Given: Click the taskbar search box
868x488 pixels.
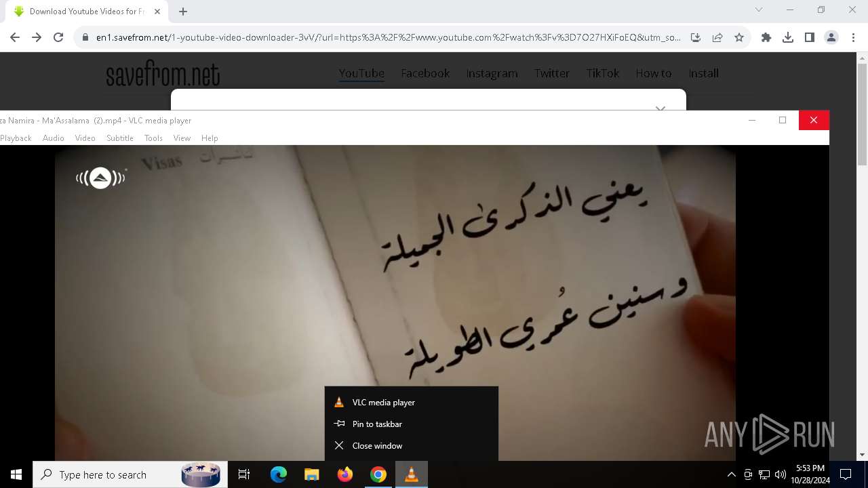Looking at the screenshot, I should [x=130, y=474].
